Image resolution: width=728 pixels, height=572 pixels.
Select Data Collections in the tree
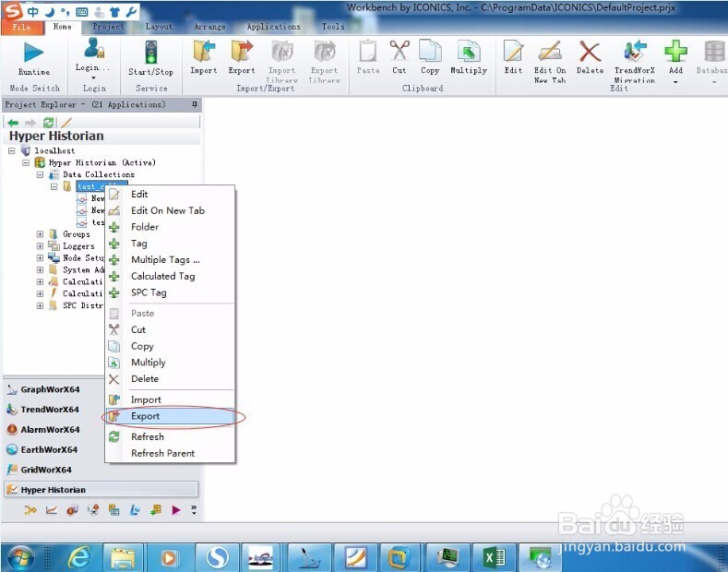pos(99,174)
